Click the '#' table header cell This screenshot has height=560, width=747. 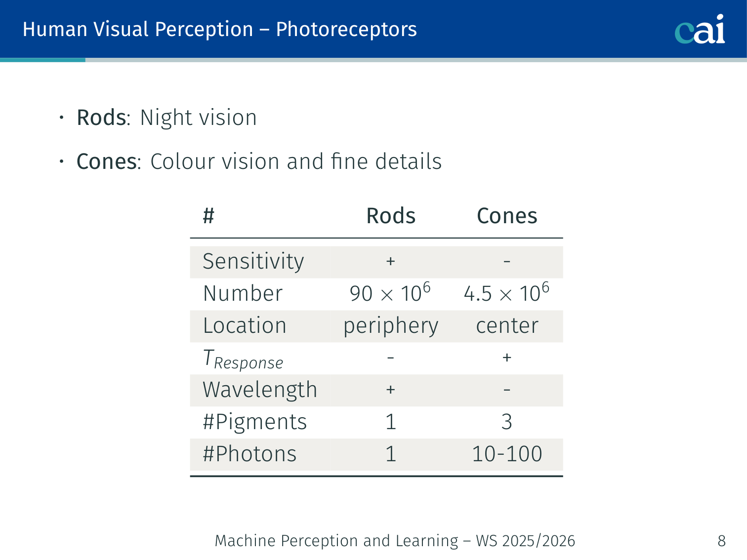[x=208, y=216]
